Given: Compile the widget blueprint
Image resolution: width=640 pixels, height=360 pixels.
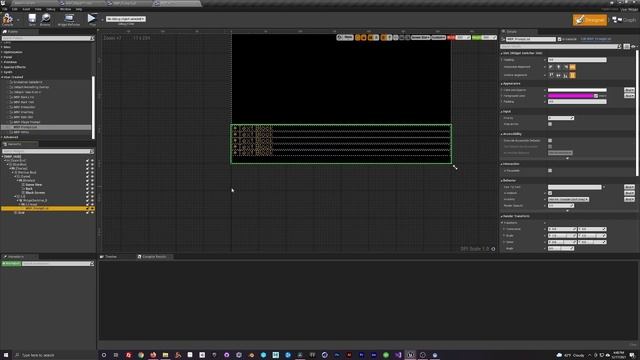Looking at the screenshot, I should (x=7, y=19).
